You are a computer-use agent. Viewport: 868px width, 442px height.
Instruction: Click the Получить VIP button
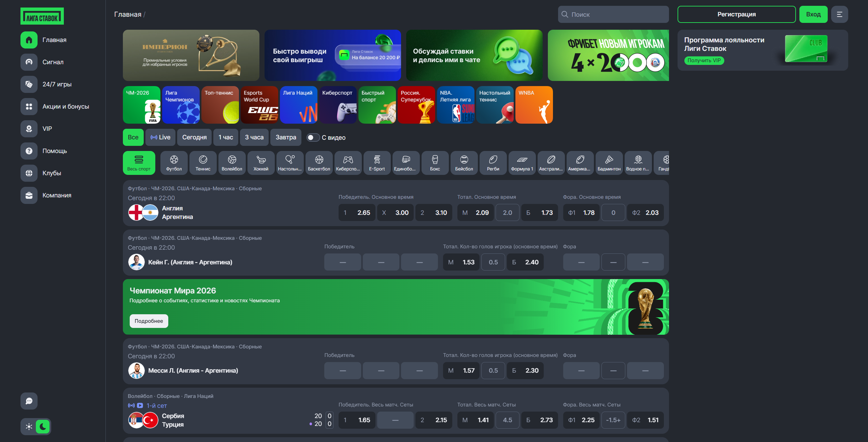coord(704,60)
